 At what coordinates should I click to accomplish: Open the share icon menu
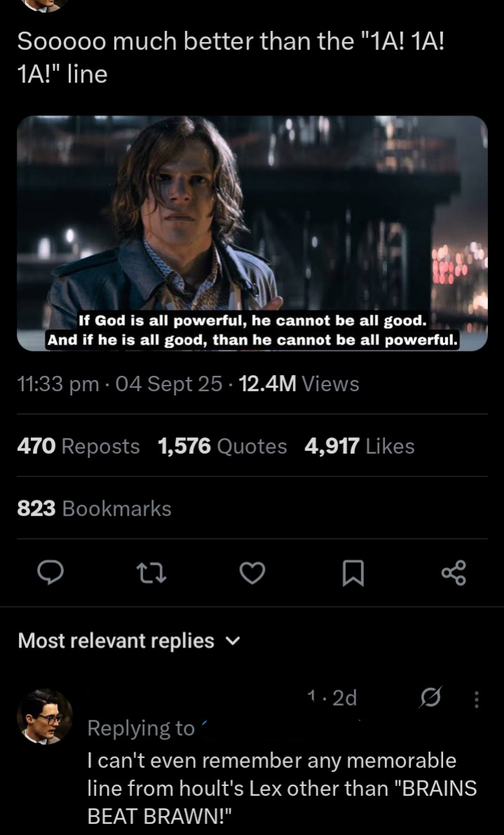coord(454,573)
